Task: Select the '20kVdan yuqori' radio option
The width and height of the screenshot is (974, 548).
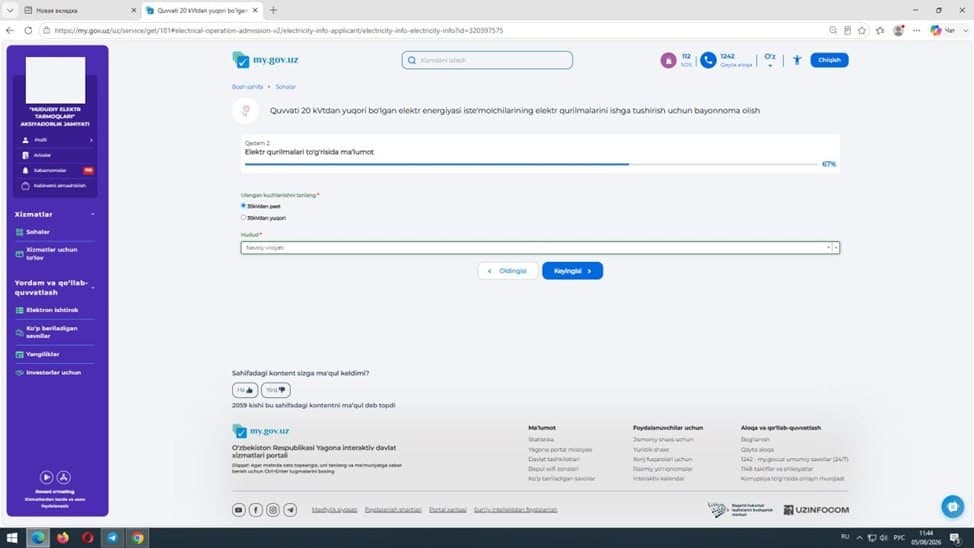Action: click(244, 217)
